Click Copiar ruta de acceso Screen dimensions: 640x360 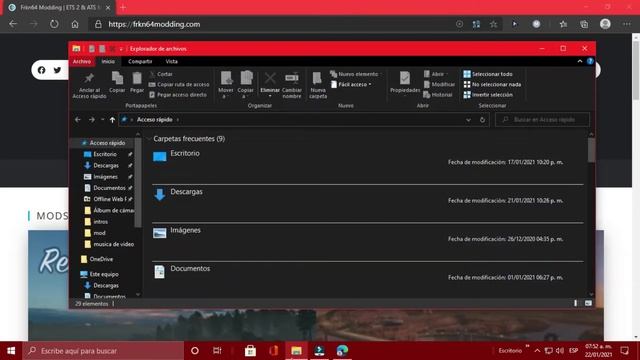click(x=179, y=84)
